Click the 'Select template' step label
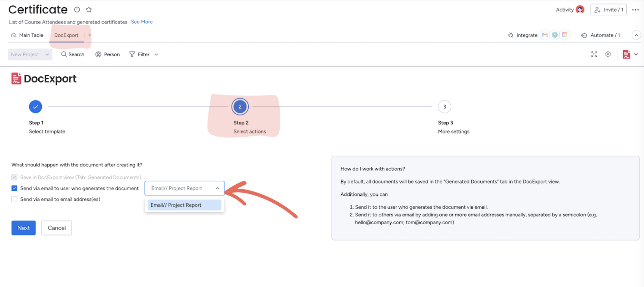The width and height of the screenshot is (644, 287). [x=47, y=131]
